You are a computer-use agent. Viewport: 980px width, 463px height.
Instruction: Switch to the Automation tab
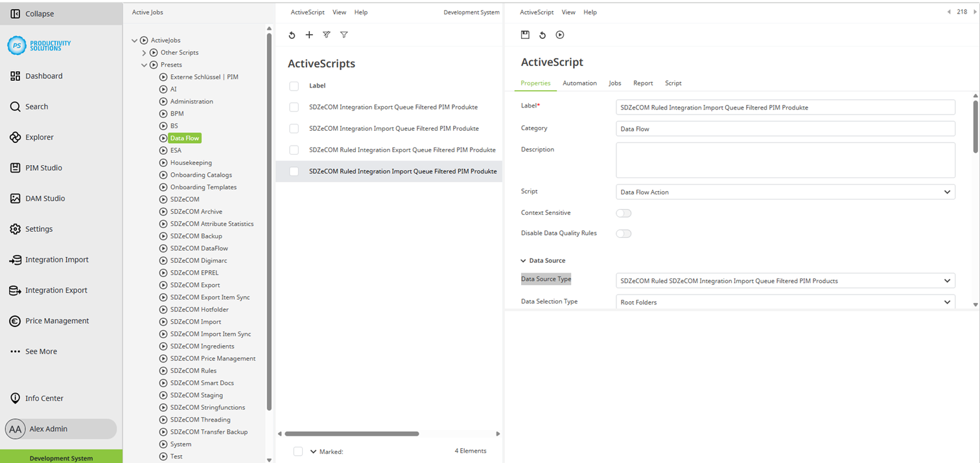click(x=579, y=83)
